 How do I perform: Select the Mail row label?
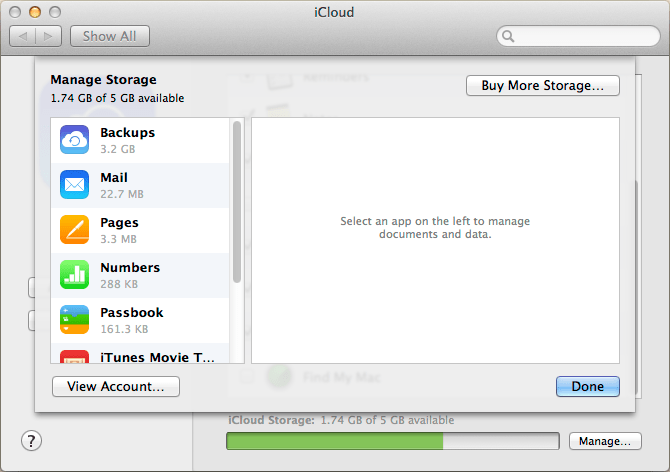(x=114, y=178)
